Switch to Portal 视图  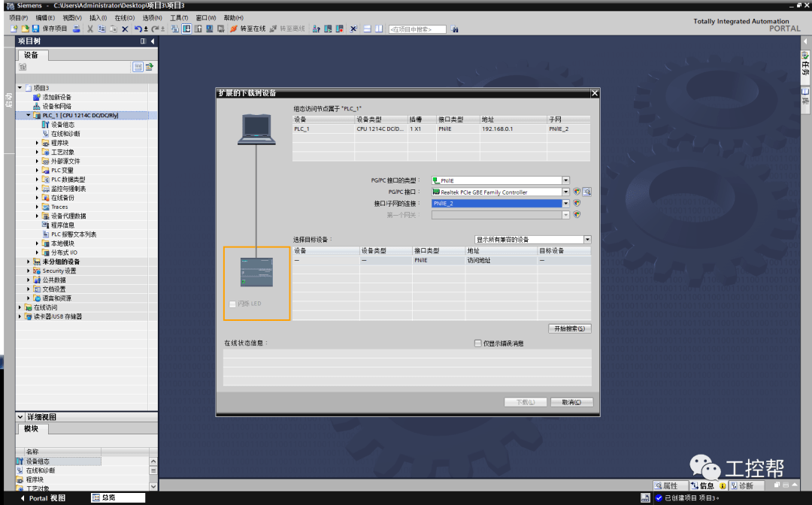(42, 498)
